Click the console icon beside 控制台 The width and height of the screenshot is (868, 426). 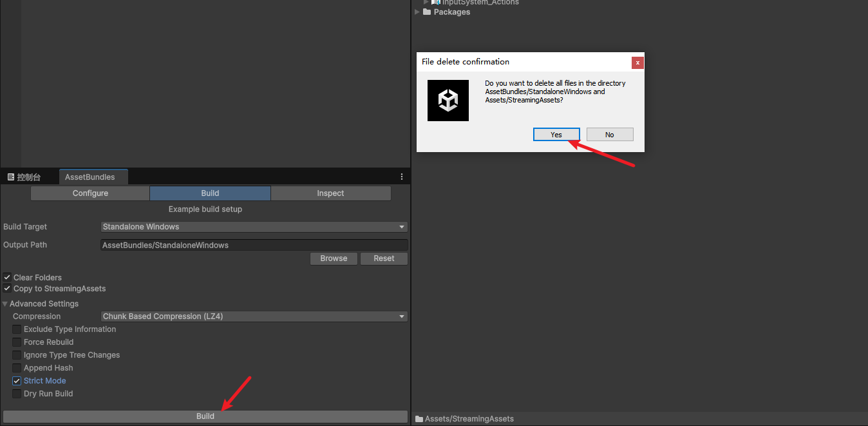point(10,176)
